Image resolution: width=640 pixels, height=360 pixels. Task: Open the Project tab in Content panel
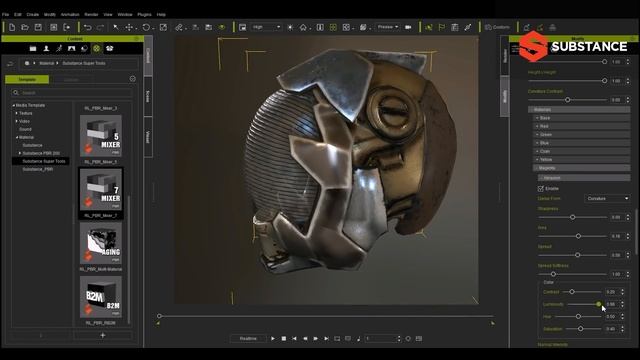(x=33, y=49)
